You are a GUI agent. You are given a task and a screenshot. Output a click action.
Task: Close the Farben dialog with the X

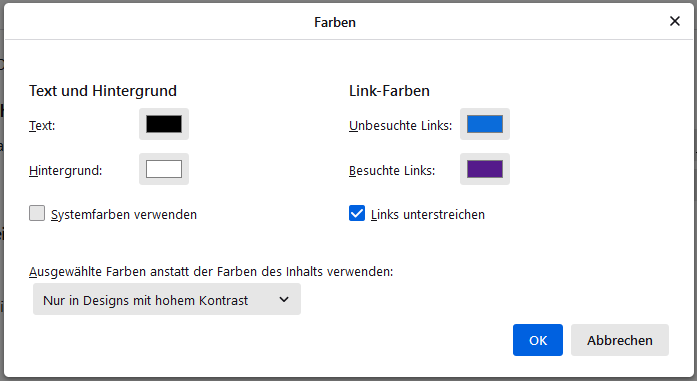(x=675, y=21)
